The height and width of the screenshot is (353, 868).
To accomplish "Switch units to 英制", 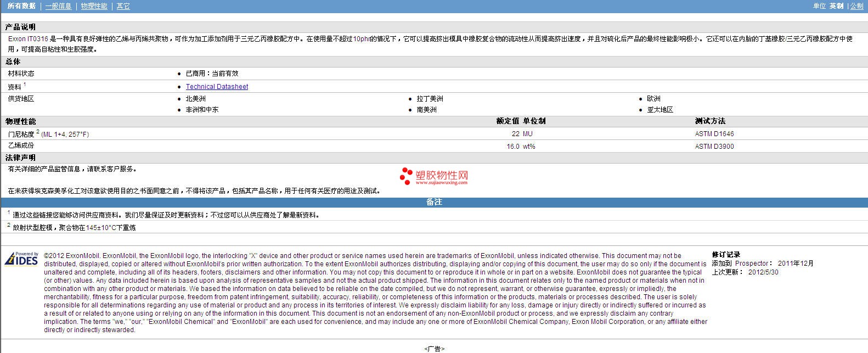I will point(836,6).
